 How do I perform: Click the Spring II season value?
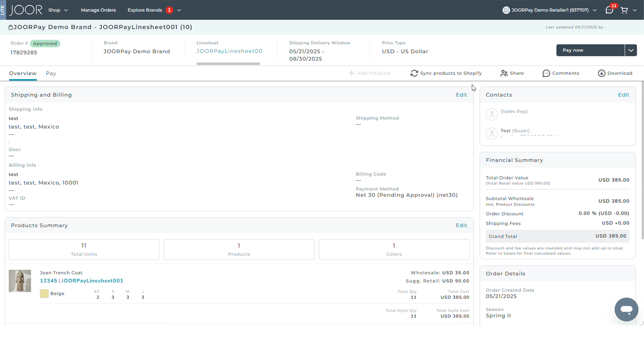tap(498, 316)
